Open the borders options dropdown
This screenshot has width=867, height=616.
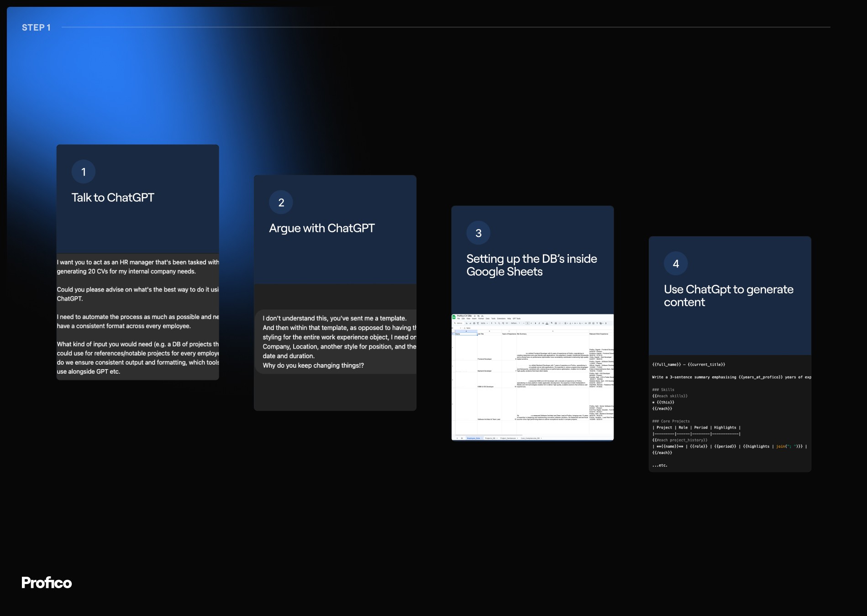coord(555,324)
